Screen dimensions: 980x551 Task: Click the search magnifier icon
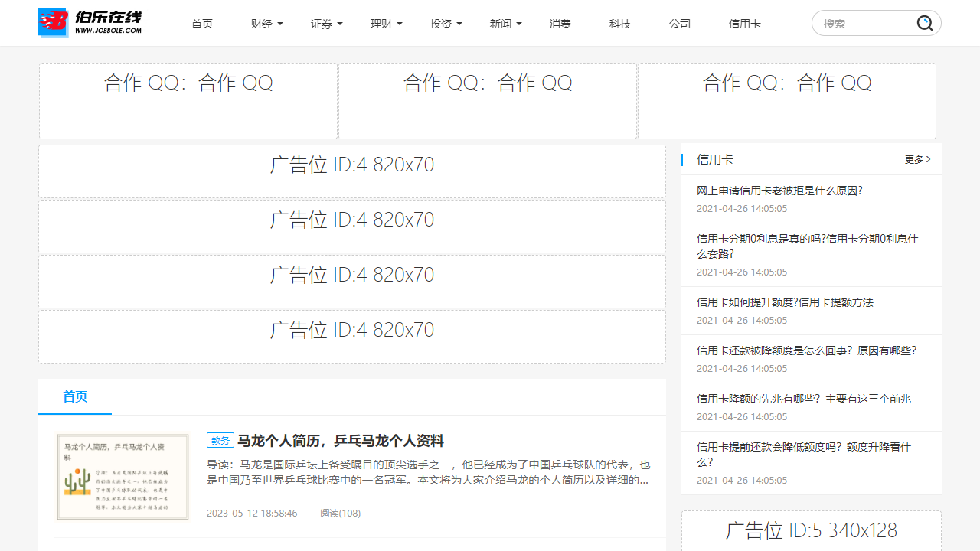[925, 24]
